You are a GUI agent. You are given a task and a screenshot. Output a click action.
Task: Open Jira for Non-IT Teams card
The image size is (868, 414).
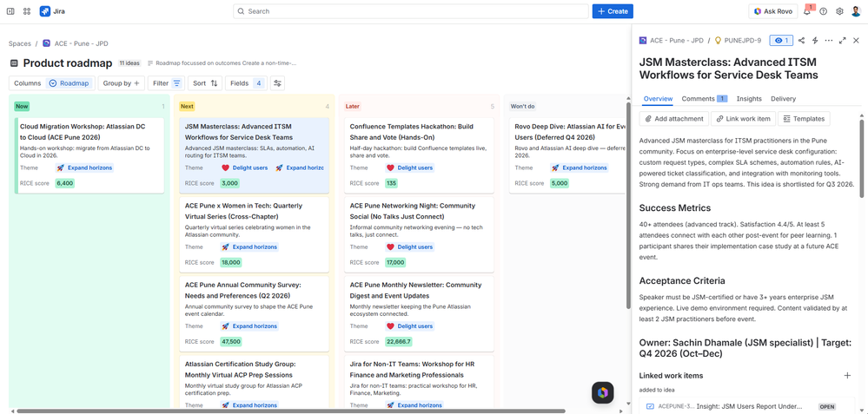pos(419,382)
